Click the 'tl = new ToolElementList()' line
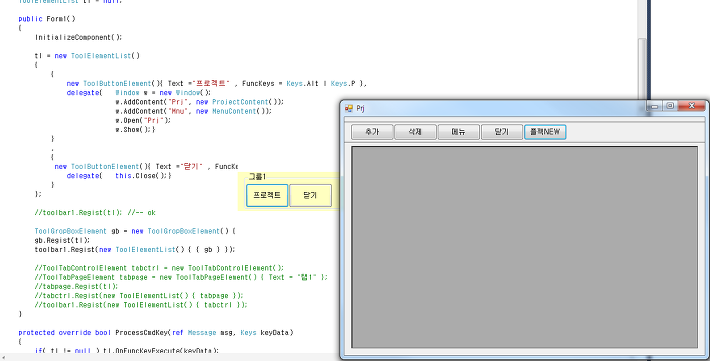 tap(87, 56)
